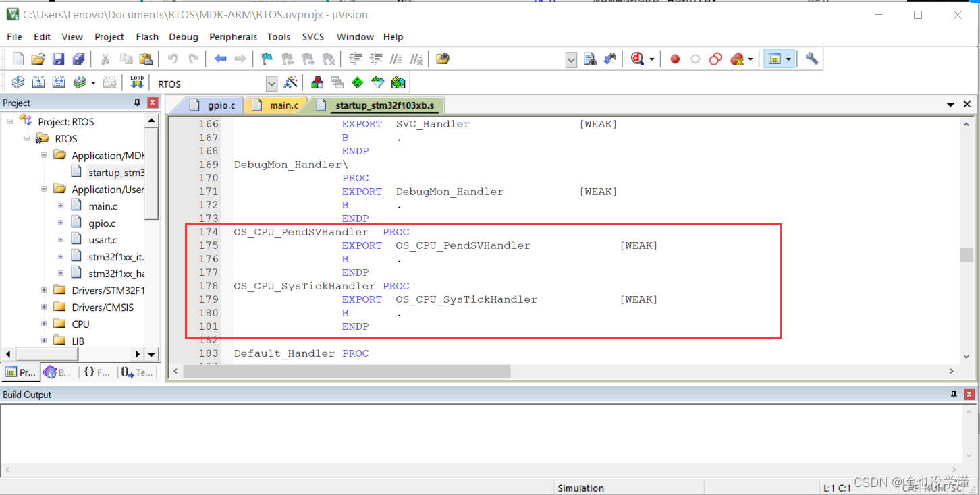Screen dimensions: 980x495
Task: Unindent the selected text
Action: click(376, 59)
